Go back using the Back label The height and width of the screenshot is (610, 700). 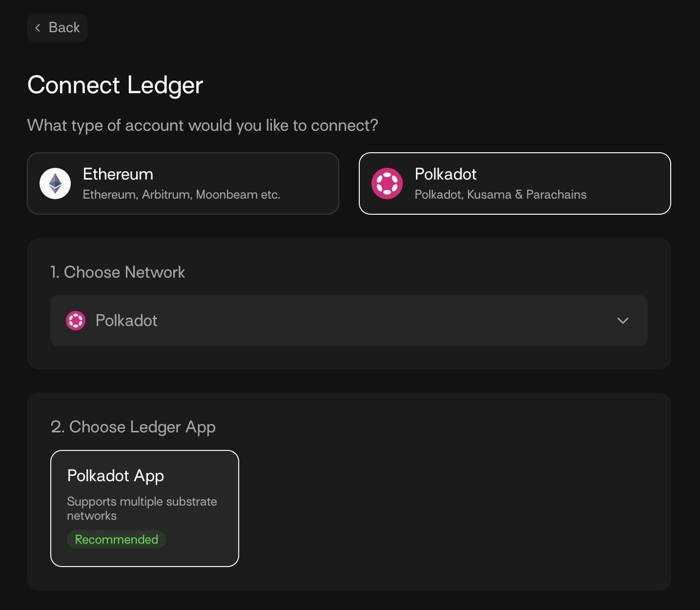point(64,28)
